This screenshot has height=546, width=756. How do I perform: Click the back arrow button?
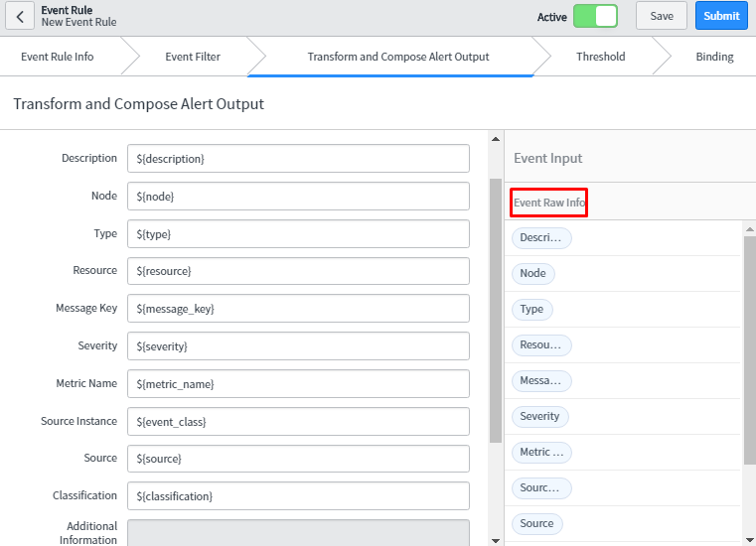point(20,16)
